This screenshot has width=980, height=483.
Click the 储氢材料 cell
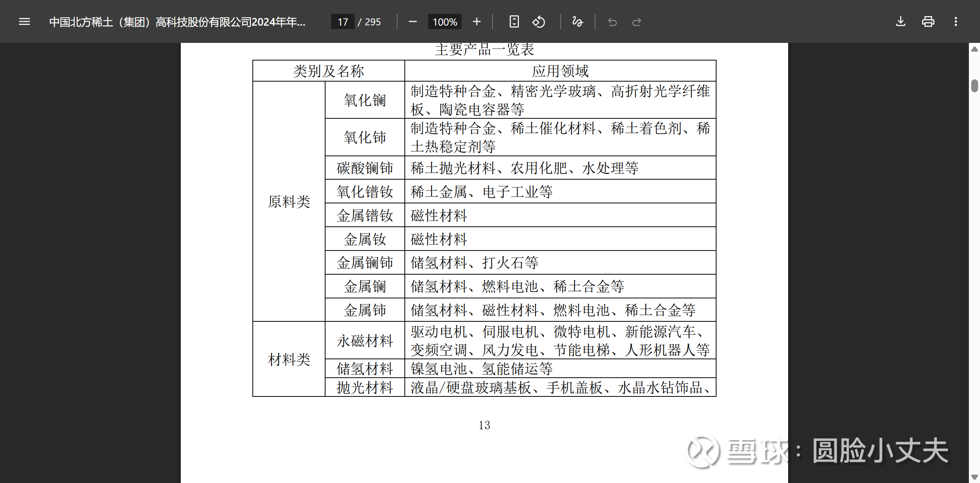click(365, 368)
